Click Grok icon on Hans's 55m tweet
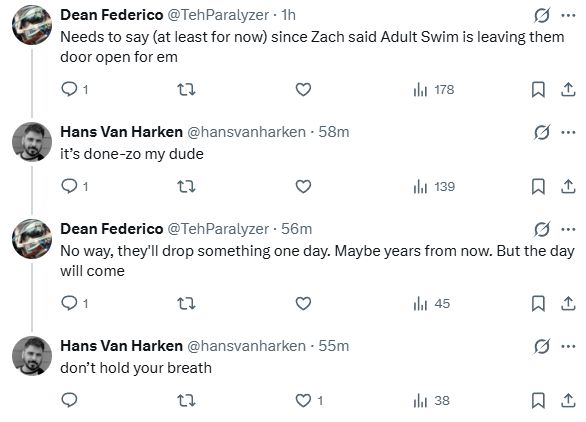Image resolution: width=586 pixels, height=422 pixels. (x=542, y=346)
